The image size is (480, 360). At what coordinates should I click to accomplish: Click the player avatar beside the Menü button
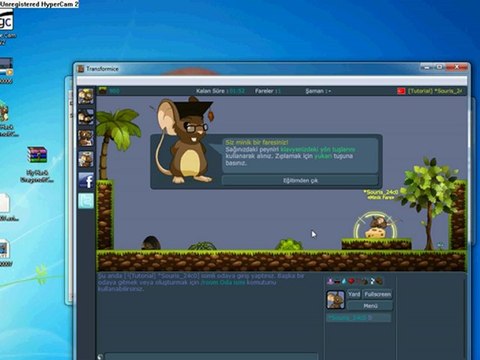(x=335, y=299)
